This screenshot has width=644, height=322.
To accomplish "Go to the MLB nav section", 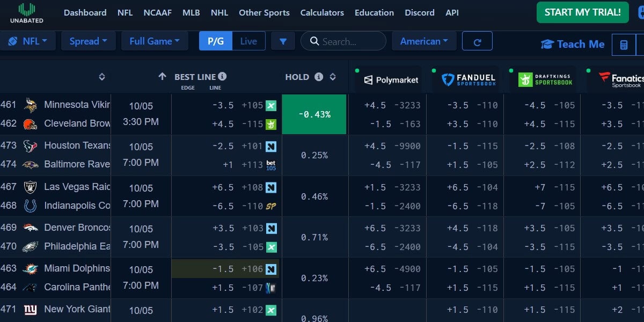I will pos(191,12).
